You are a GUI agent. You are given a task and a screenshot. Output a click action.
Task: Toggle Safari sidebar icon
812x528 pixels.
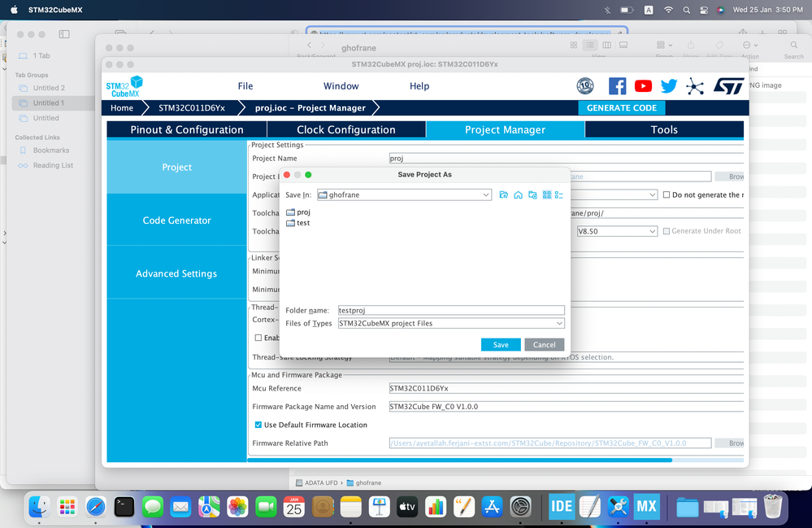click(x=64, y=34)
